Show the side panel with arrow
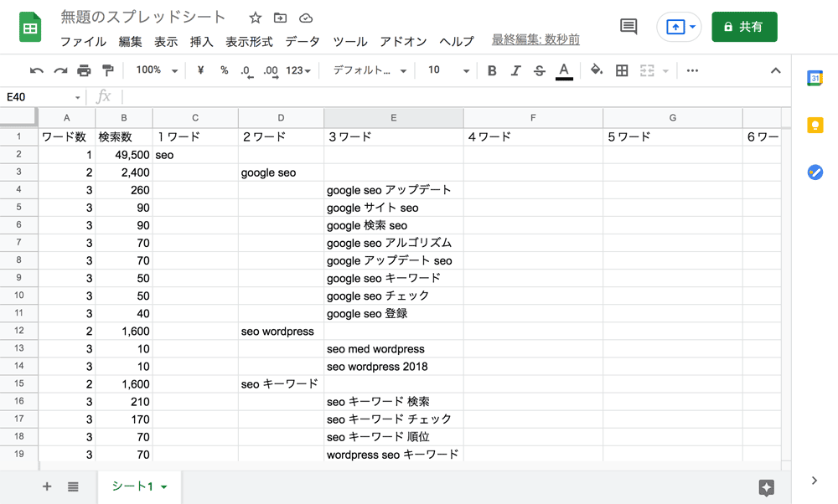 [815, 481]
